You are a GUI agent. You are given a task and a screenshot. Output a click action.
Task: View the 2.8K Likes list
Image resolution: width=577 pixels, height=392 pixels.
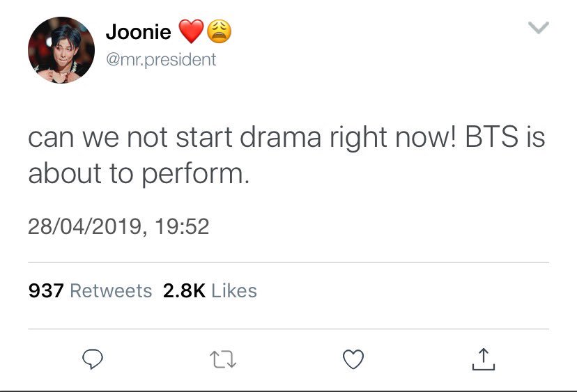pyautogui.click(x=210, y=291)
